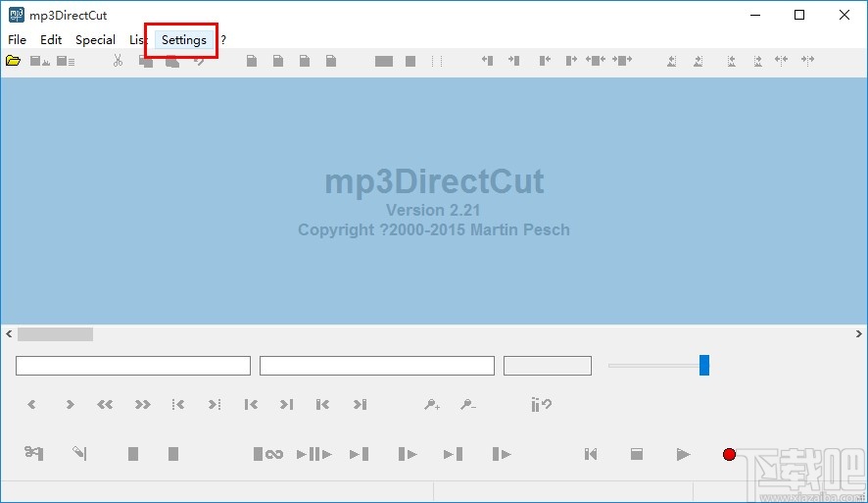Open the File menu

tap(17, 40)
